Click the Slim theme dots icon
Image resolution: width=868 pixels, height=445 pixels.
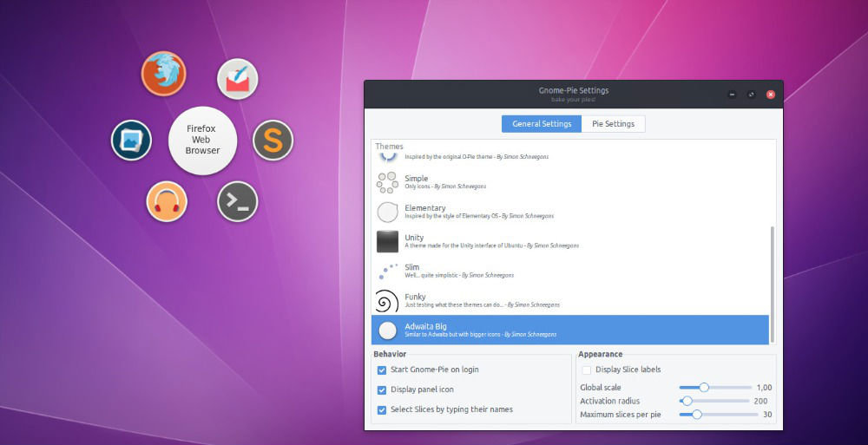pyautogui.click(x=387, y=272)
